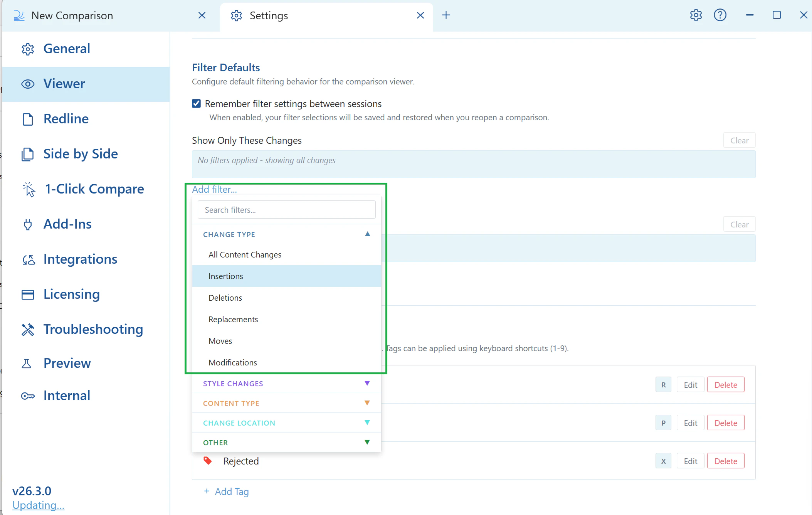Click inside the Search filters field
The image size is (812, 515).
[286, 209]
